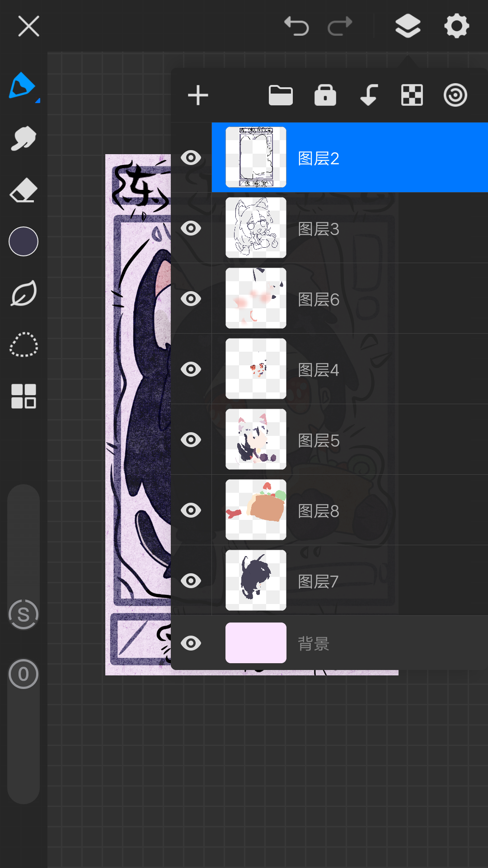The width and height of the screenshot is (488, 868).
Task: Select the eraser tool
Action: coord(23,190)
